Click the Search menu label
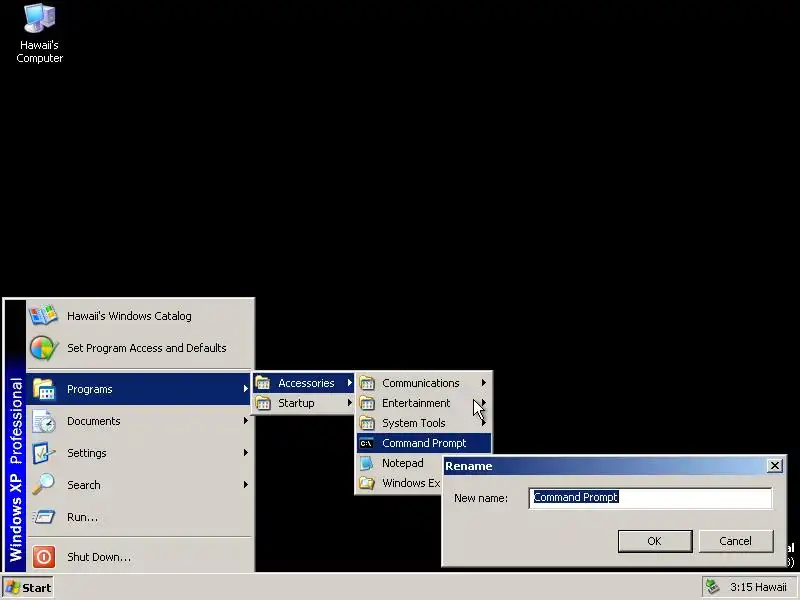 (x=84, y=485)
